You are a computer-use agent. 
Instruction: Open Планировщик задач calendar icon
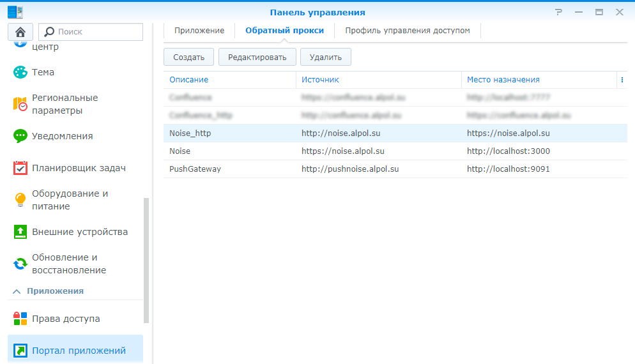click(21, 168)
